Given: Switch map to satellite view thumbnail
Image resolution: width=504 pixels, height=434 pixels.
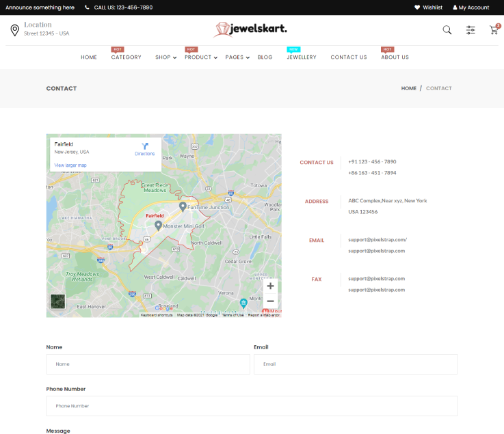Looking at the screenshot, I should tap(58, 301).
